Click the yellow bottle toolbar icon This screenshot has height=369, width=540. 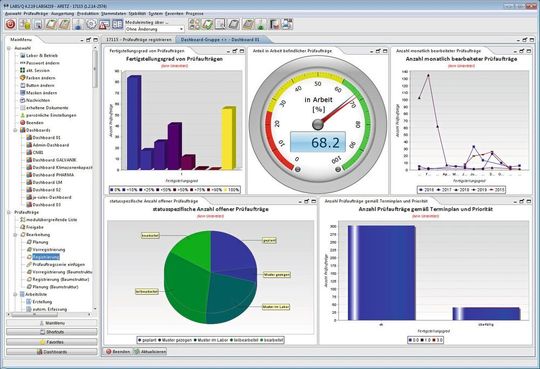coord(25,24)
